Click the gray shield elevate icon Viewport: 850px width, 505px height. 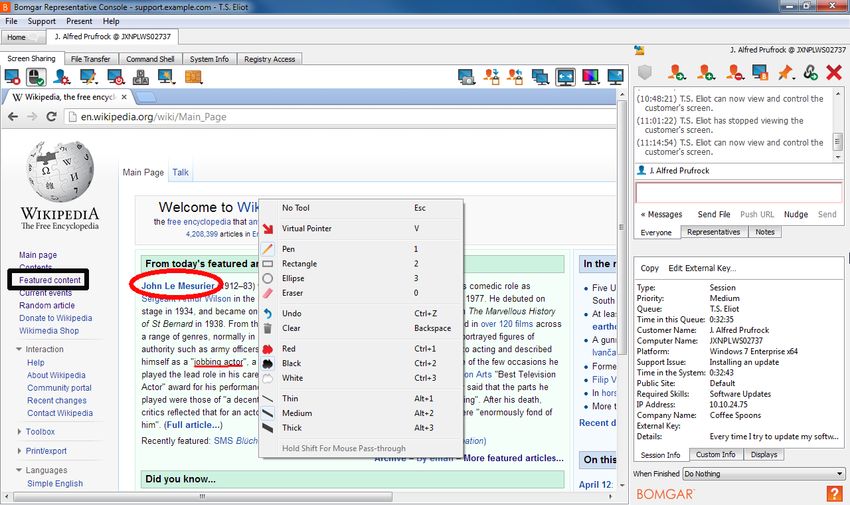(645, 72)
